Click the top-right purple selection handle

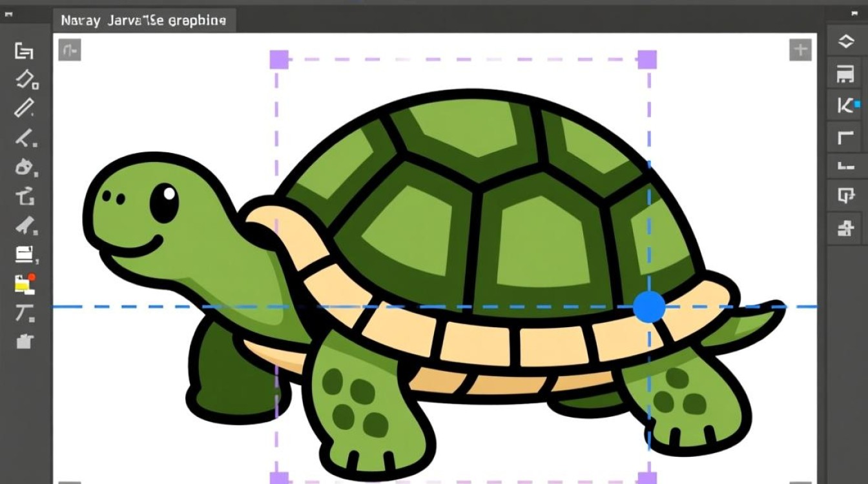pyautogui.click(x=647, y=59)
